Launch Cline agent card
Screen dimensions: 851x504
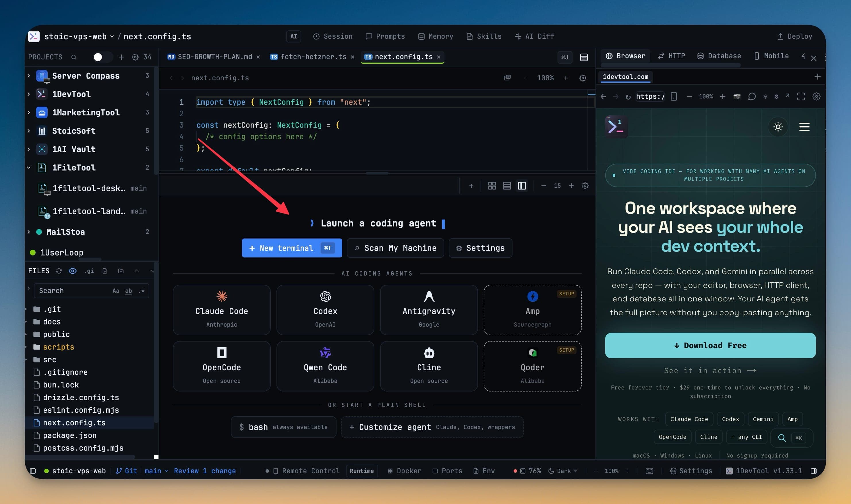(429, 366)
